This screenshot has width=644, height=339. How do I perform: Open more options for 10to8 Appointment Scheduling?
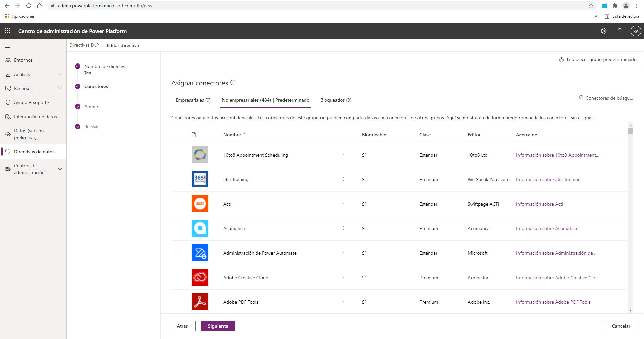343,155
